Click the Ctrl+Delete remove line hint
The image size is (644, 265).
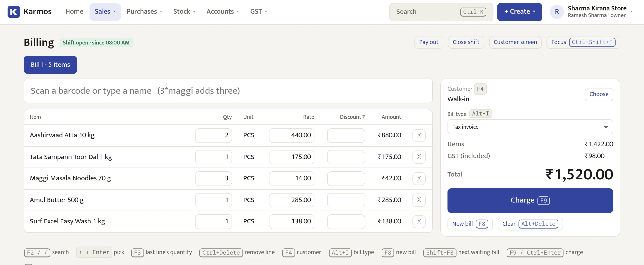click(237, 252)
